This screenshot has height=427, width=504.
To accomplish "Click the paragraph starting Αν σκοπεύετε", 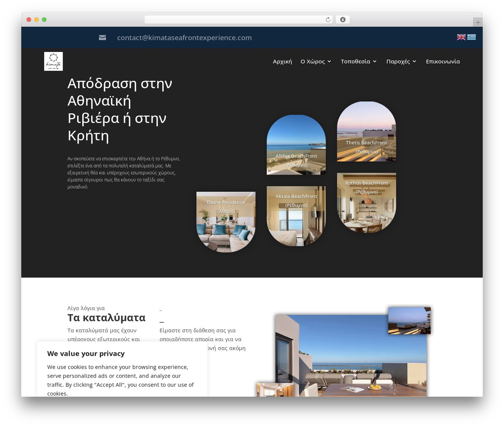I will click(124, 173).
